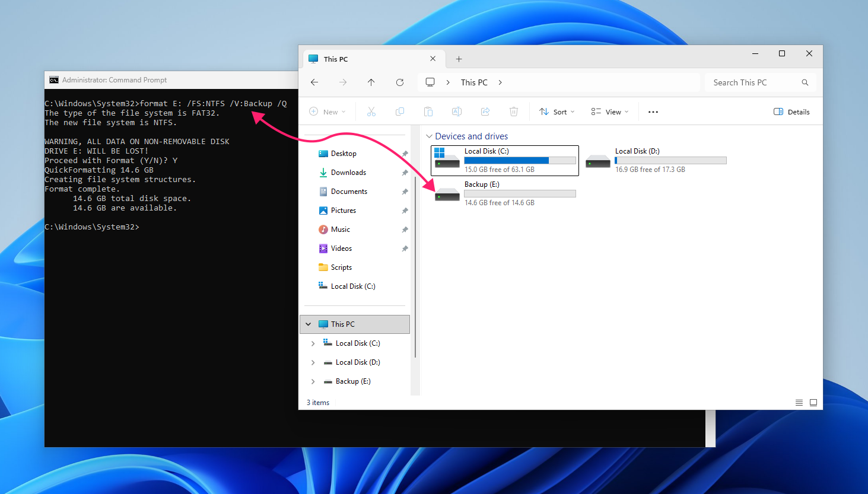
Task: Select Local Disk (D:) in navigation tree
Action: pos(358,362)
